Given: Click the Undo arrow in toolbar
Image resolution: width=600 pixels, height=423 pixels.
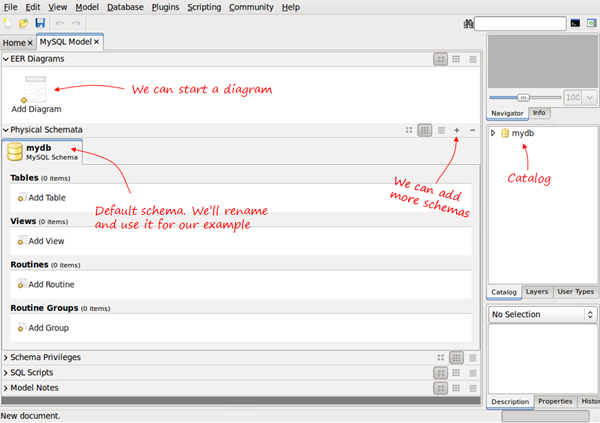Looking at the screenshot, I should click(60, 23).
